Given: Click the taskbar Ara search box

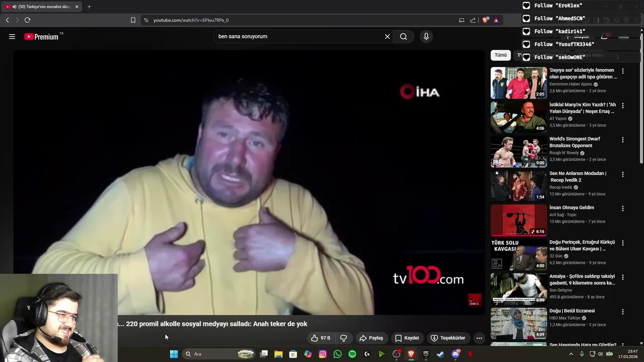Looking at the screenshot, I should click(218, 354).
